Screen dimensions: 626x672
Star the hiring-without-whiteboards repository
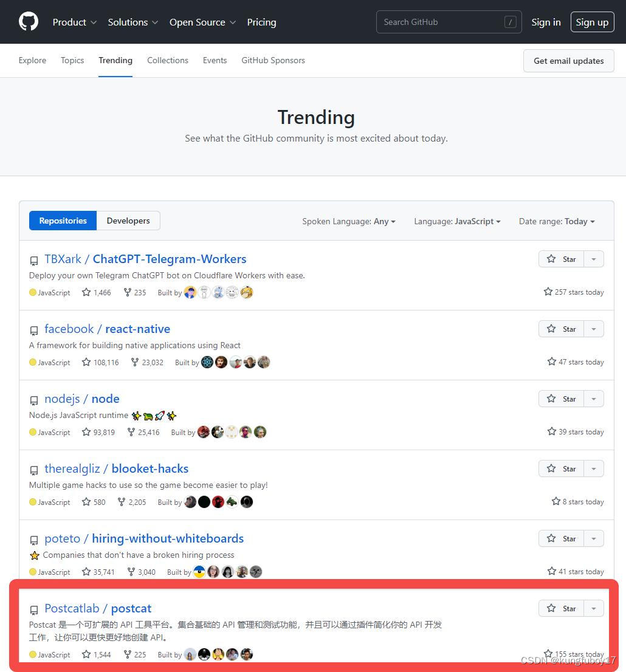click(561, 538)
